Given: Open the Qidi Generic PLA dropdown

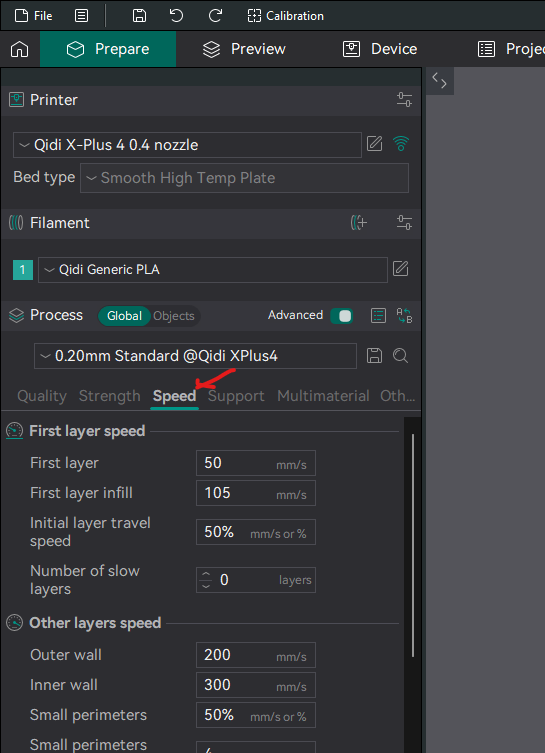Looking at the screenshot, I should pyautogui.click(x=213, y=270).
